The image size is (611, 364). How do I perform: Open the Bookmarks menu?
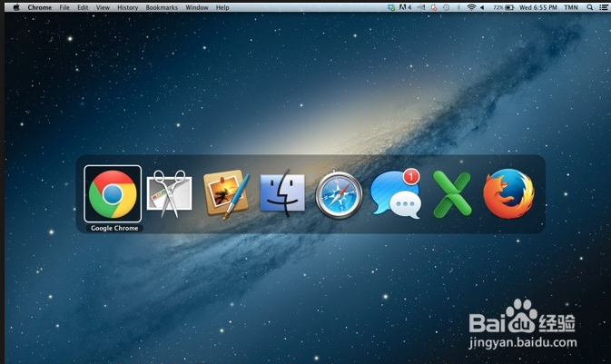(x=162, y=7)
